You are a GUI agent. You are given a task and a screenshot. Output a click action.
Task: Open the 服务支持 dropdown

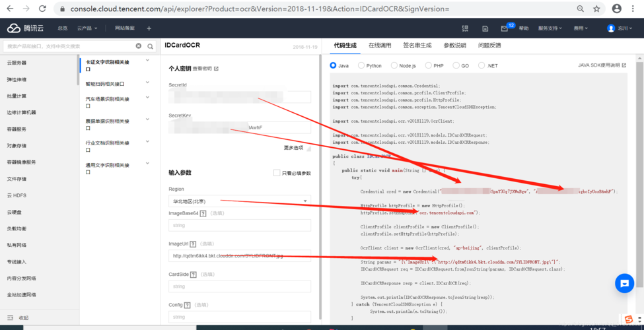[x=550, y=28]
